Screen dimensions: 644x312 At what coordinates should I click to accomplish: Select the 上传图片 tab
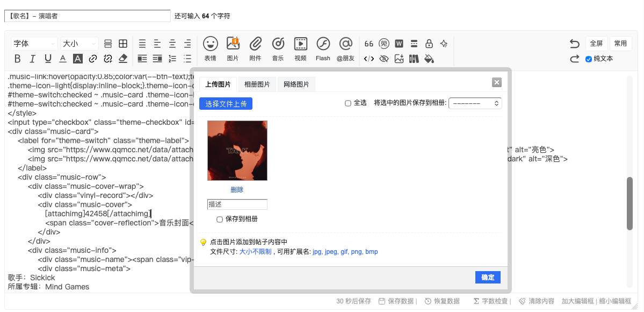[x=218, y=84]
